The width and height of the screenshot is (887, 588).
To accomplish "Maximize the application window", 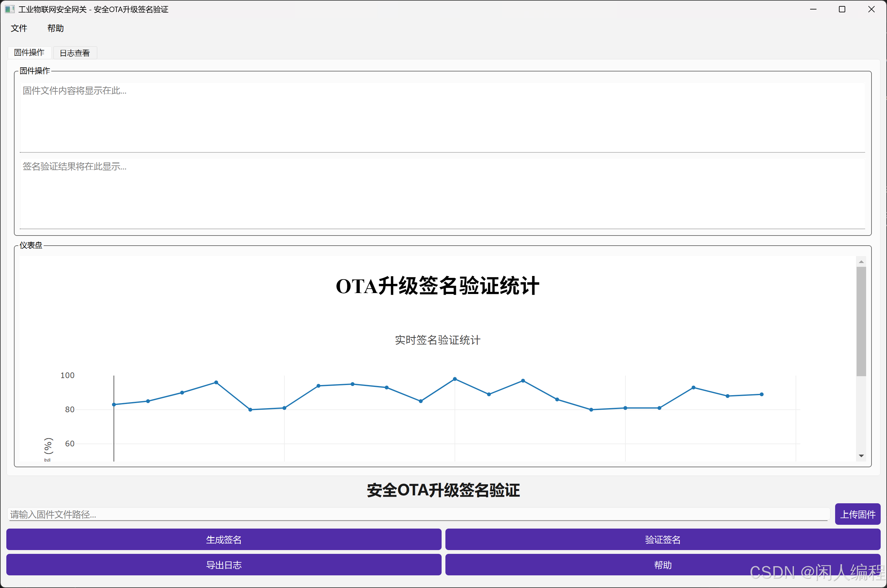I will coord(842,9).
